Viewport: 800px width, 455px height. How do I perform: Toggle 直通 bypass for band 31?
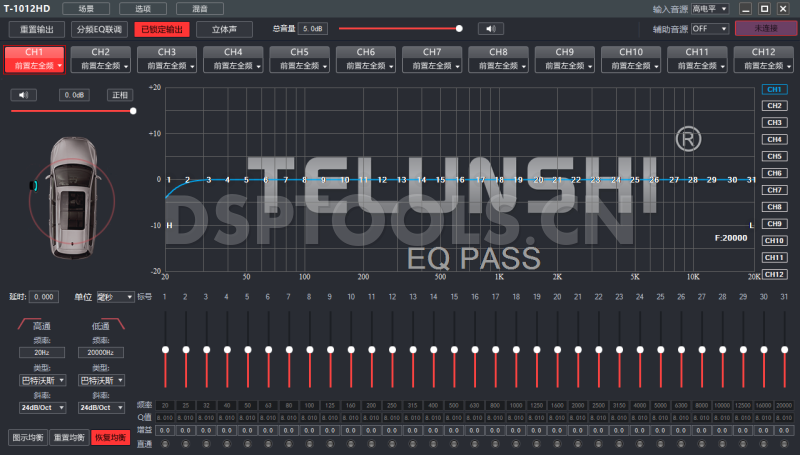point(784,444)
